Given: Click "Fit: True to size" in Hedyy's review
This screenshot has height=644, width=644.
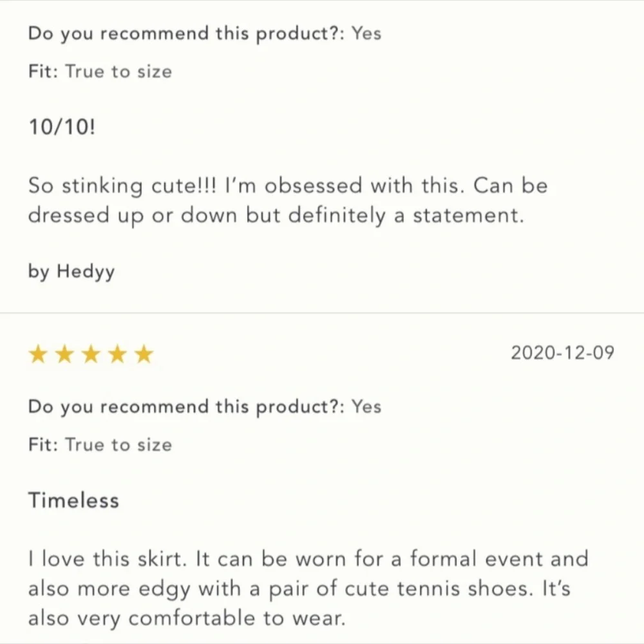Looking at the screenshot, I should [x=100, y=71].
